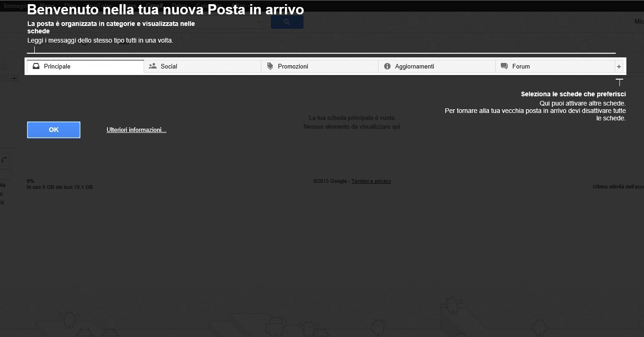Click the Aggiornamenti tab info icon
Image resolution: width=644 pixels, height=337 pixels.
(387, 66)
